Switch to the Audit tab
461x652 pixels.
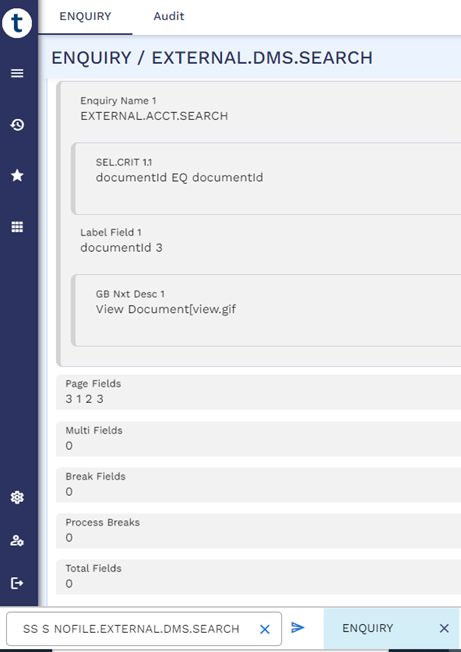pos(169,16)
